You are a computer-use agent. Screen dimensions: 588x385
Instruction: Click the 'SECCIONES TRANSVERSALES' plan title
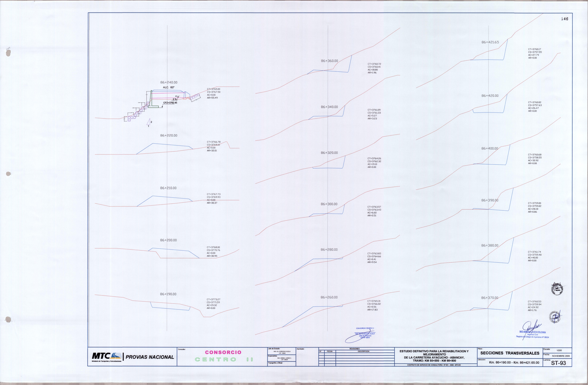pos(510,353)
